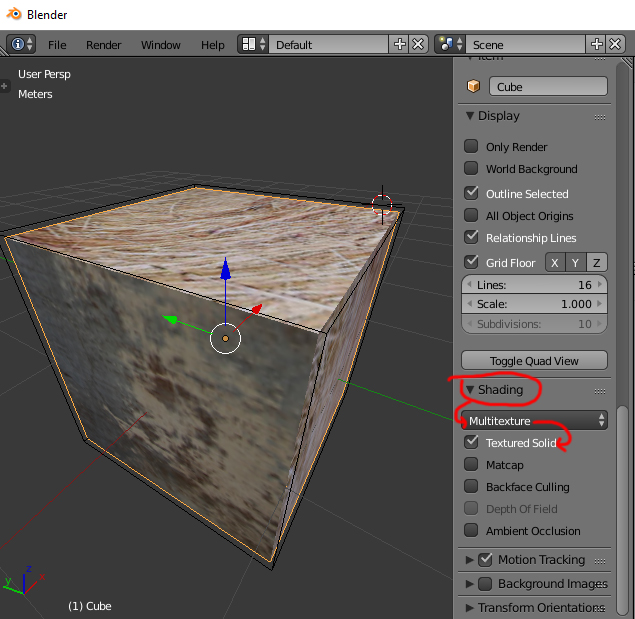Click Toggle Quad View button

[534, 361]
